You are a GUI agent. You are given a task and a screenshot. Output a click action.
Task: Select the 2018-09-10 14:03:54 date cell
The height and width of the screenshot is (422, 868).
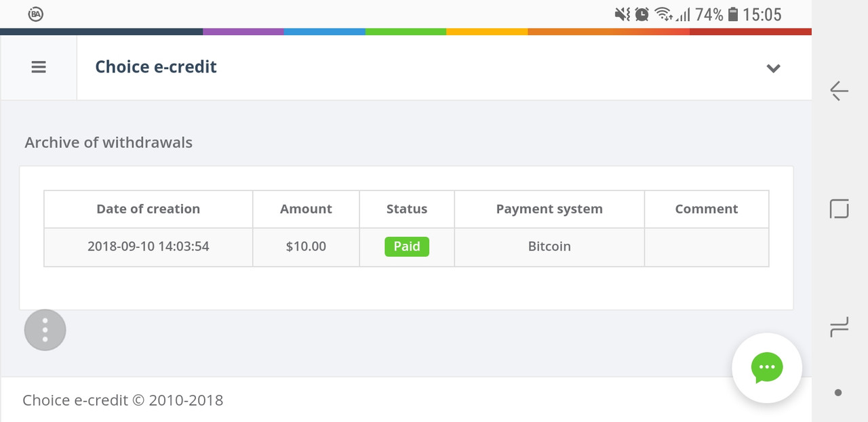point(149,247)
